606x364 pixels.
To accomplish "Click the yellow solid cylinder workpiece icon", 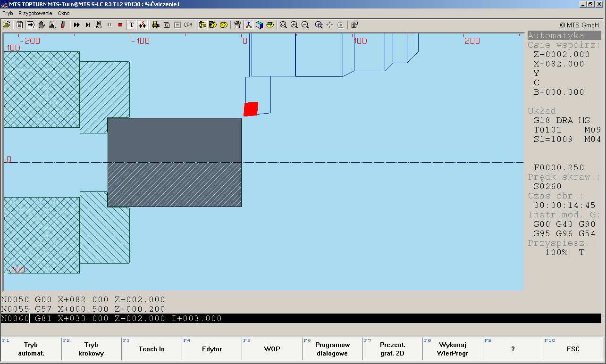I will 224,25.
